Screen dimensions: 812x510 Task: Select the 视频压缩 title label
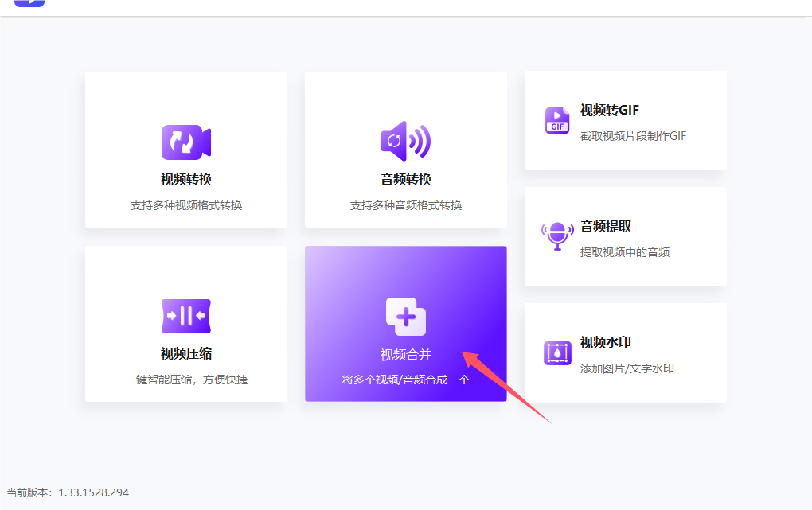tap(186, 353)
